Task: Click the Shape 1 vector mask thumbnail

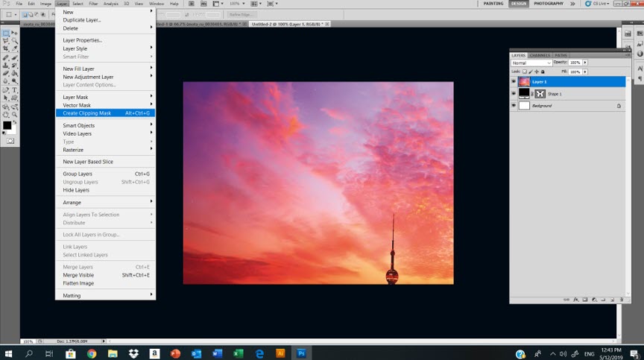Action: point(540,94)
